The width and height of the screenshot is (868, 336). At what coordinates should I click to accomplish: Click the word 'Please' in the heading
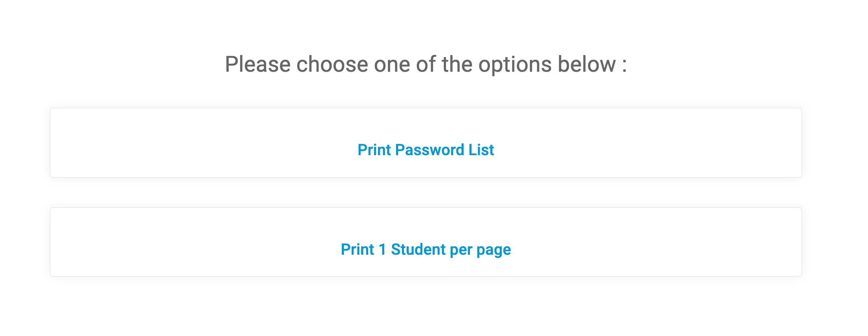(258, 64)
